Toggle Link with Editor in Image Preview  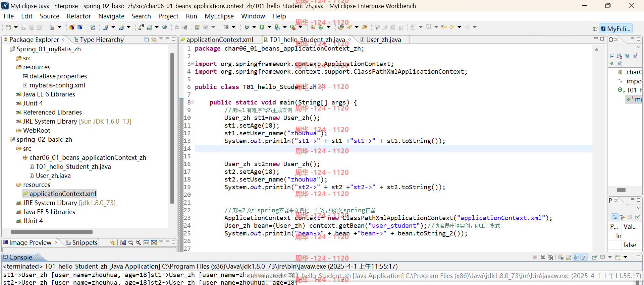point(113,242)
